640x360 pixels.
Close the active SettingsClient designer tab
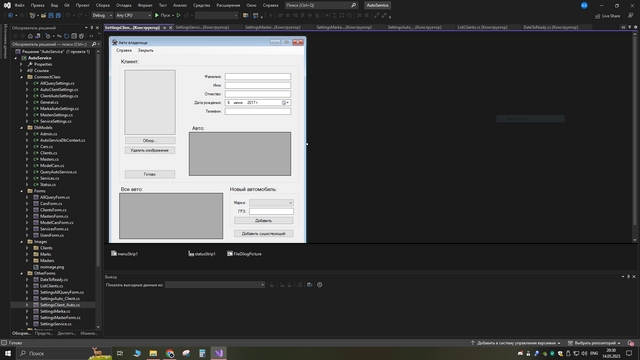click(171, 27)
